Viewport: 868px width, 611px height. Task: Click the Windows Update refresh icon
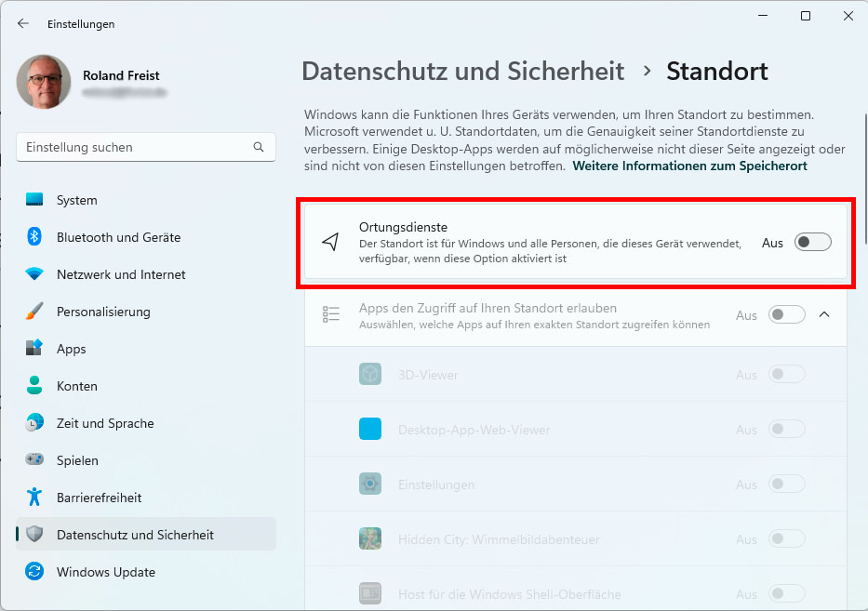click(x=34, y=571)
